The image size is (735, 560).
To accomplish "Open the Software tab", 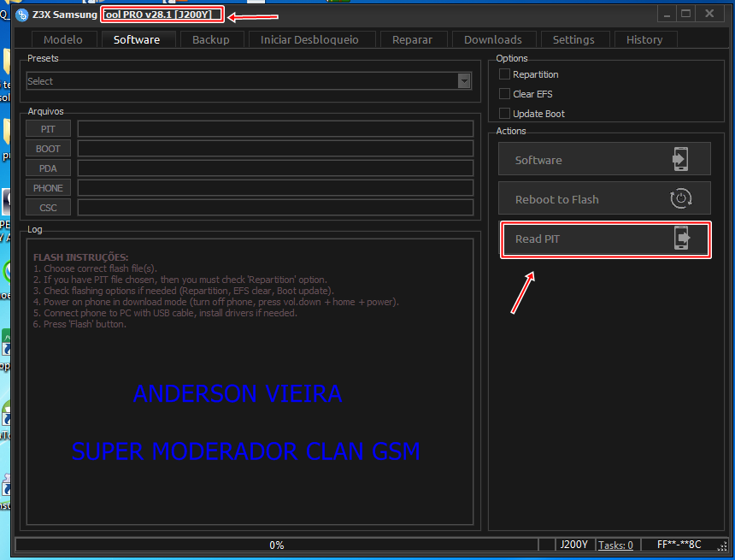I will 137,40.
